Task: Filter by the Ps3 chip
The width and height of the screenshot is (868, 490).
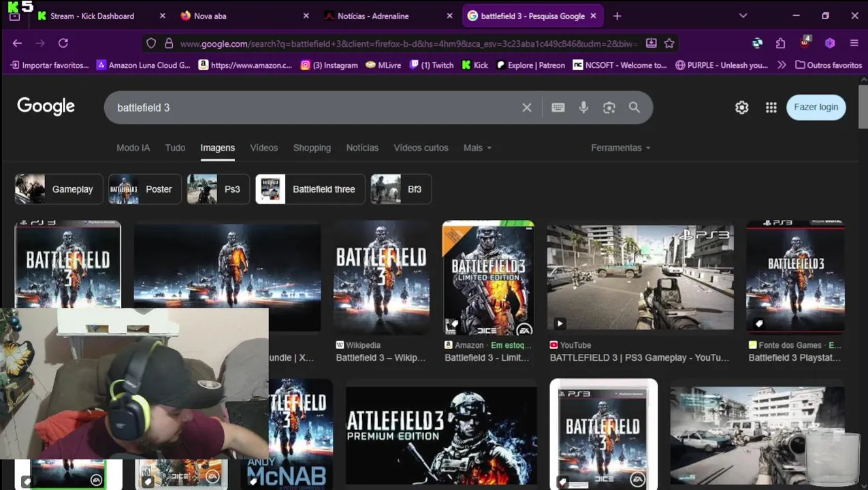Action: (219, 189)
